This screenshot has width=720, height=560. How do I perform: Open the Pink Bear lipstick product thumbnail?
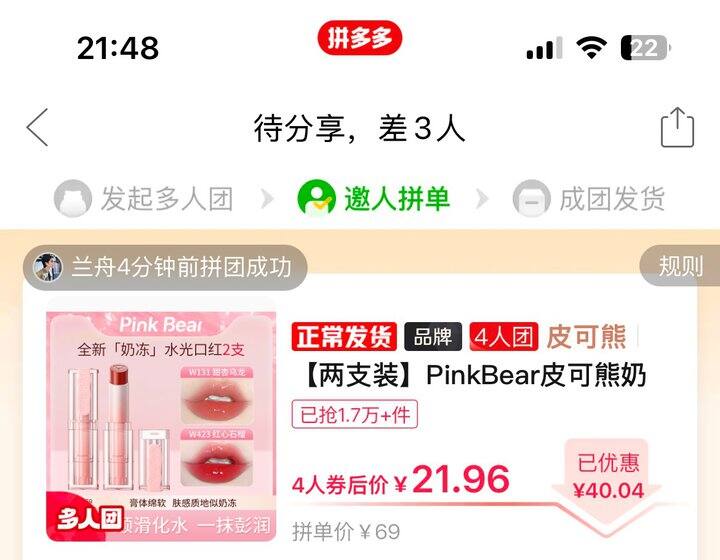161,426
